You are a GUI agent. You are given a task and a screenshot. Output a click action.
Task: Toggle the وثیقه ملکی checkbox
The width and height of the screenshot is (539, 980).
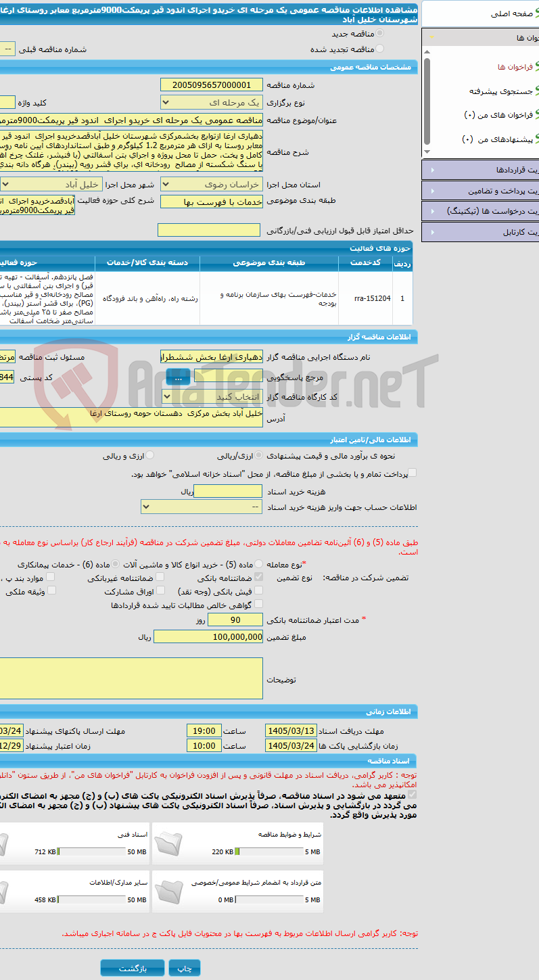point(51,591)
